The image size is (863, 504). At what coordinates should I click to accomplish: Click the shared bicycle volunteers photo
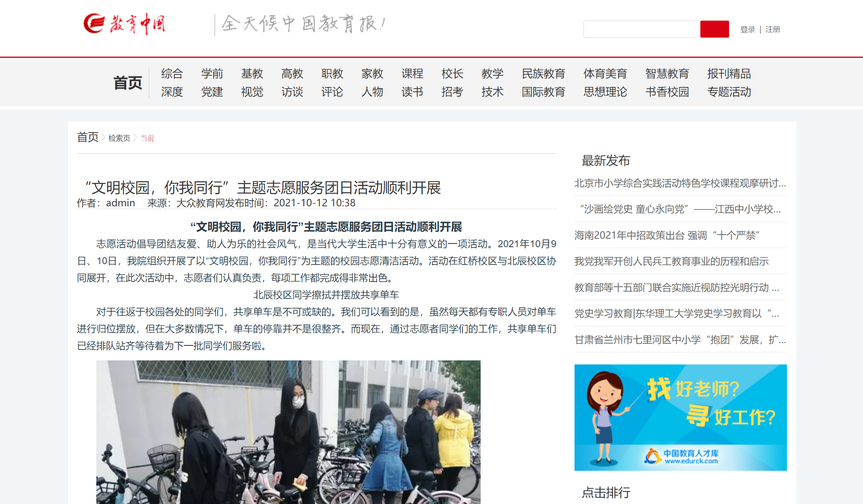pyautogui.click(x=288, y=432)
